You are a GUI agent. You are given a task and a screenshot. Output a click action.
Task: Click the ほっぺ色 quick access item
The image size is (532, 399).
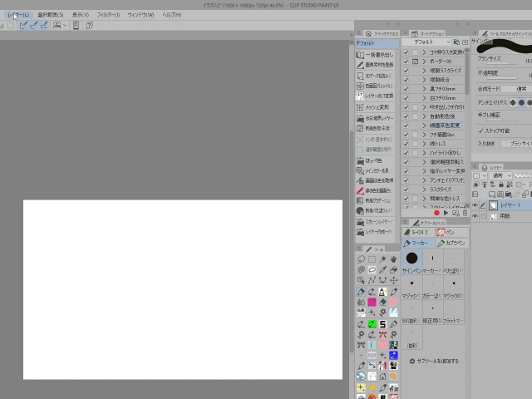(375, 160)
